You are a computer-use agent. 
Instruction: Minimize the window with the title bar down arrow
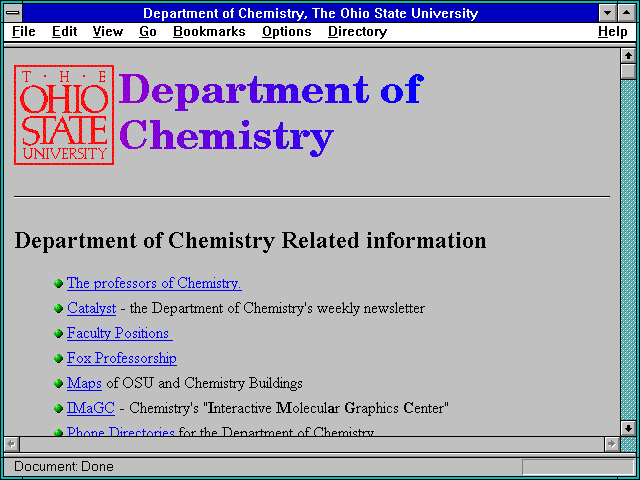coord(607,13)
